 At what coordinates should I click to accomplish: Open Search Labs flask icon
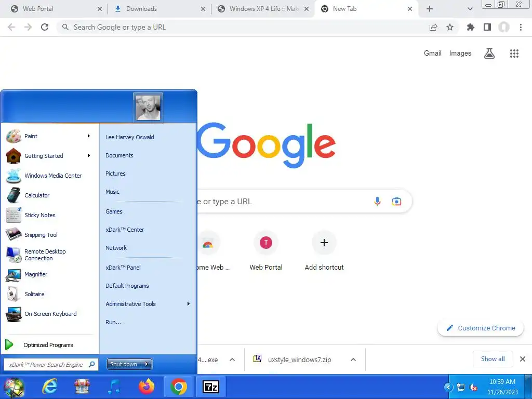(489, 54)
